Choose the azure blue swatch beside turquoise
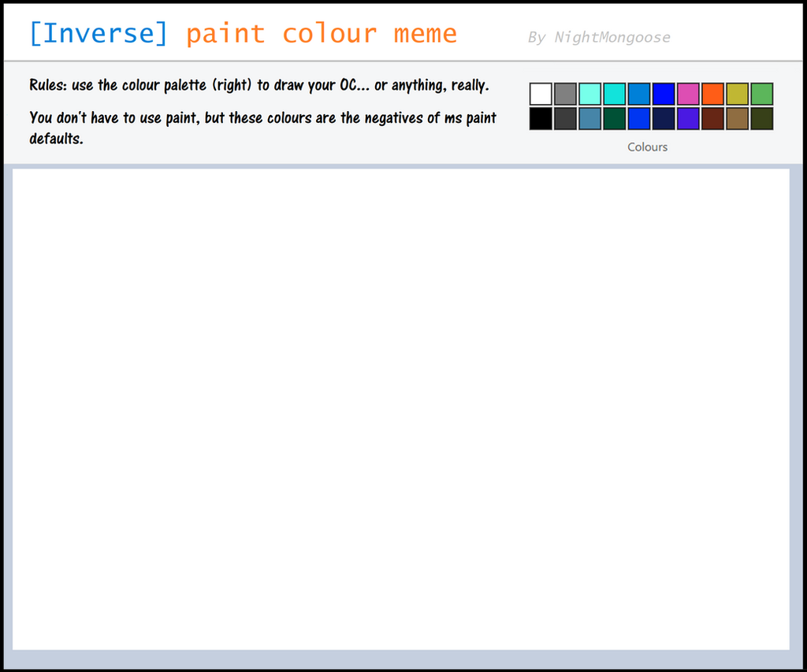The width and height of the screenshot is (807, 672). pos(638,95)
